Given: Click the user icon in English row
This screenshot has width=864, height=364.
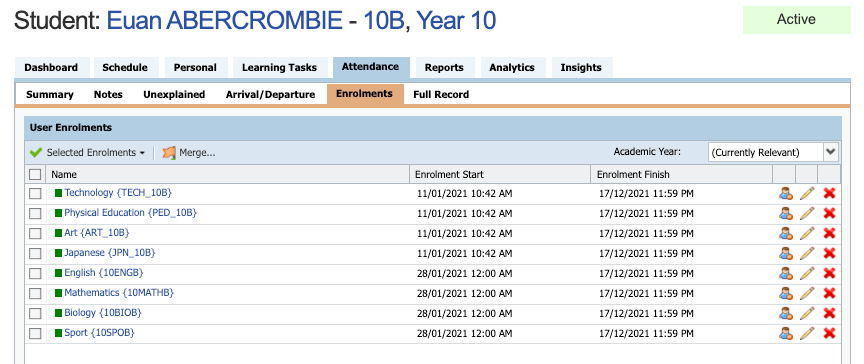Looking at the screenshot, I should pyautogui.click(x=785, y=273).
